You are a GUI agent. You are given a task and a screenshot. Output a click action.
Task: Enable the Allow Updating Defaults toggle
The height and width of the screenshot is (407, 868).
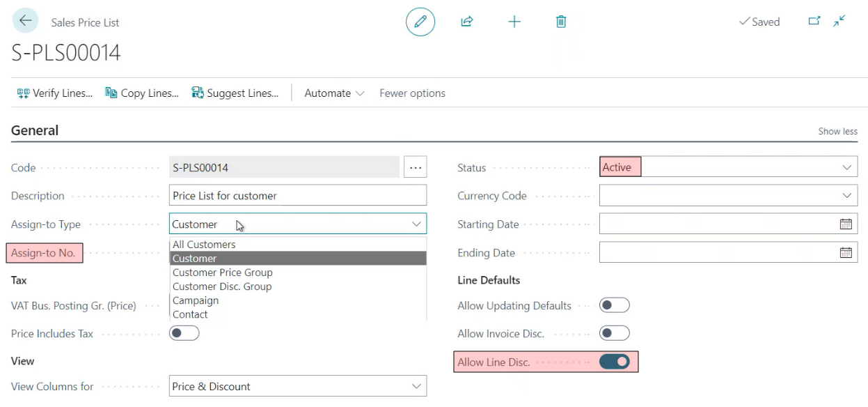point(614,305)
